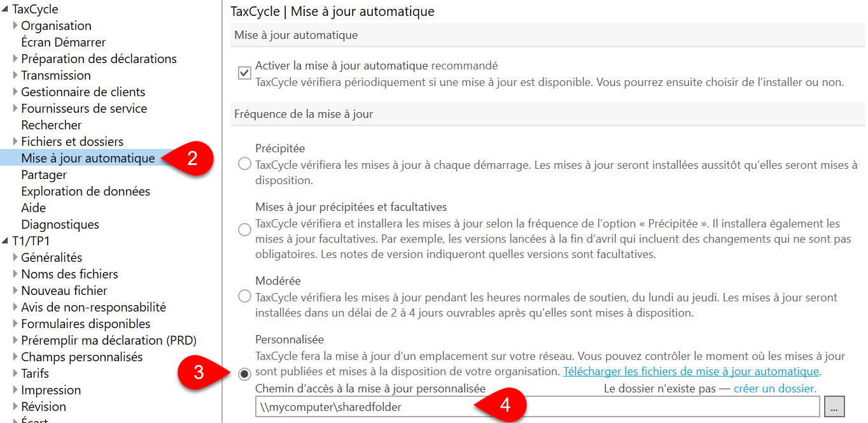This screenshot has height=423, width=868.
Task: Uncheck Activer la mise à jour automatique checkbox
Action: (x=244, y=73)
